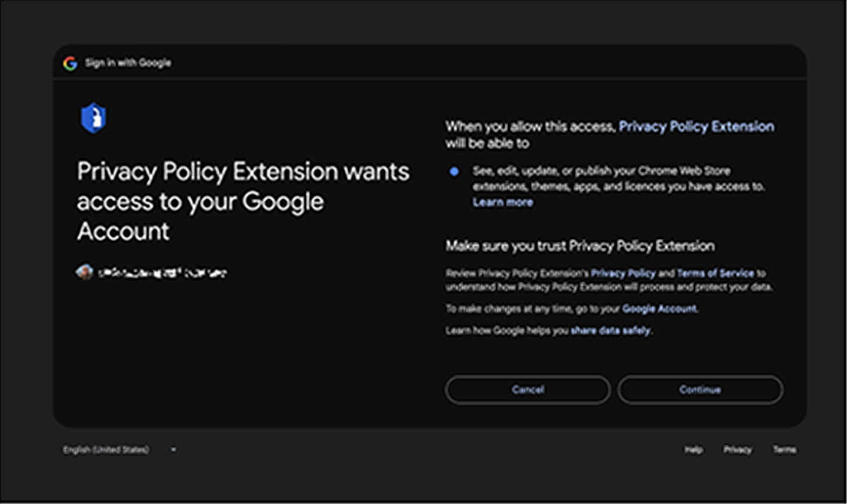Open the Privacy Policy Extension link in the access heading
The width and height of the screenshot is (847, 504).
tap(696, 126)
